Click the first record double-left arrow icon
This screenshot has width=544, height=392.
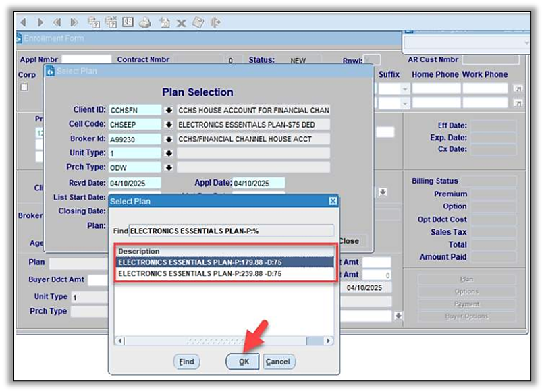pyautogui.click(x=57, y=22)
